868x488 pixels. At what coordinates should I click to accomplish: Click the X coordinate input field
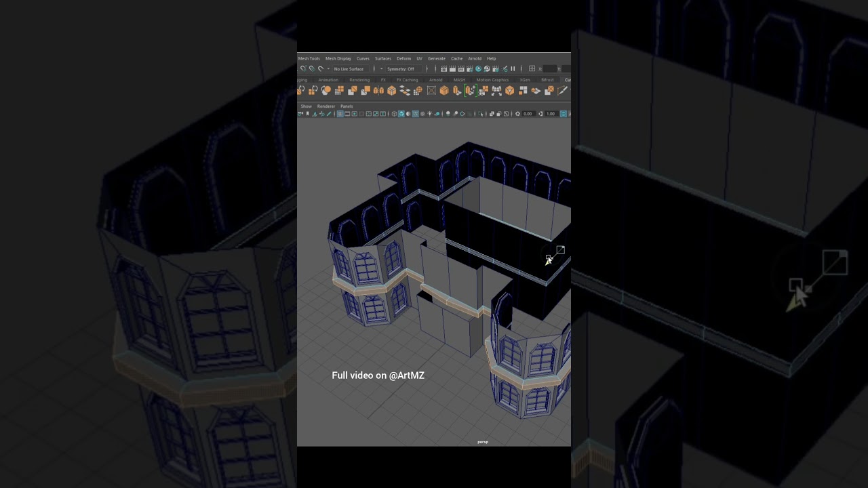coord(549,68)
